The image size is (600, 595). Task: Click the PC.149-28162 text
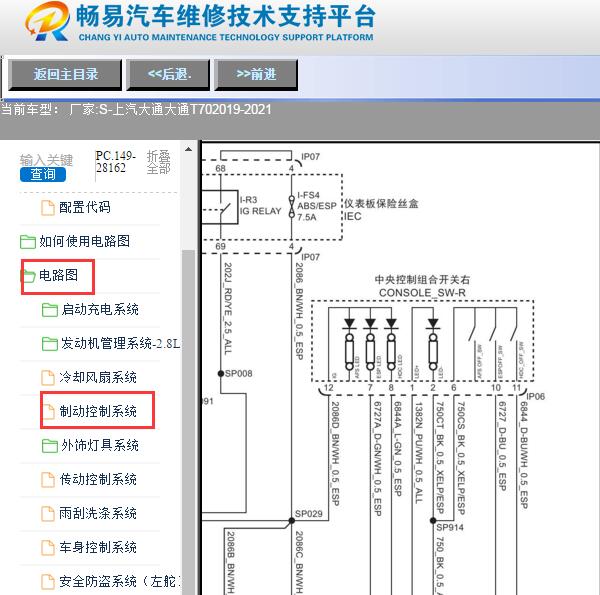115,162
